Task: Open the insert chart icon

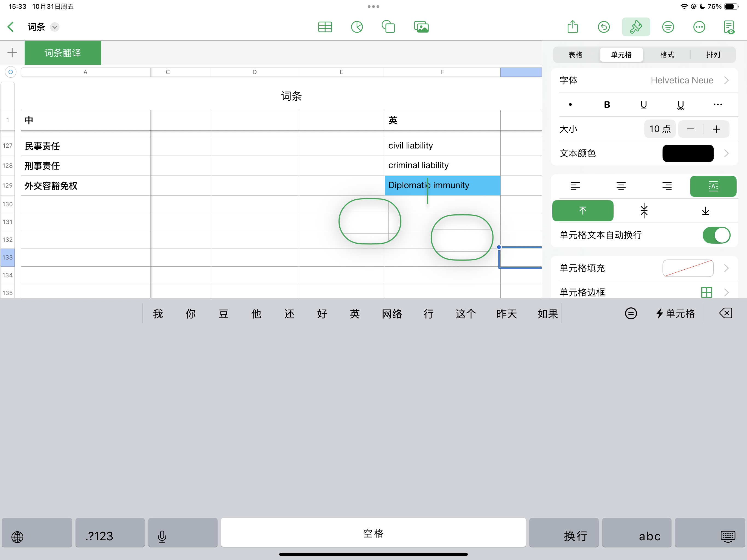Action: pos(357,27)
